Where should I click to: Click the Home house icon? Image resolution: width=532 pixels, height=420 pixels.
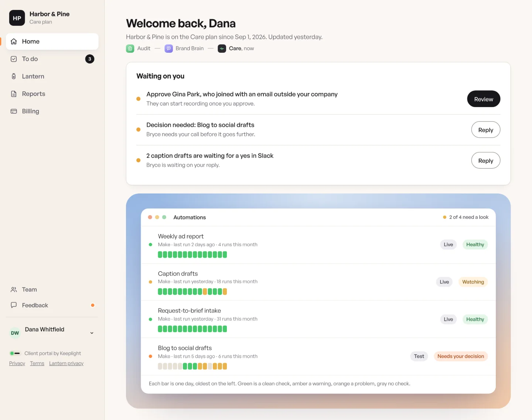14,41
